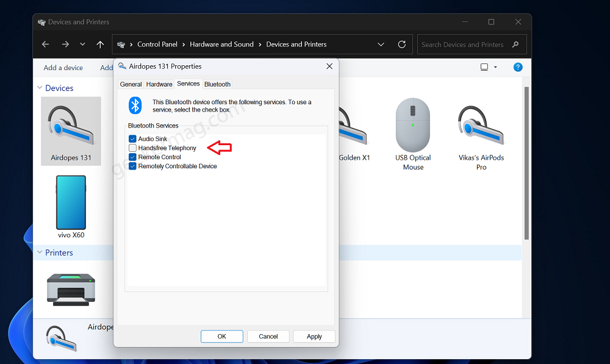The height and width of the screenshot is (364, 610).
Task: Minimize the Devices and Printers window
Action: [x=465, y=22]
